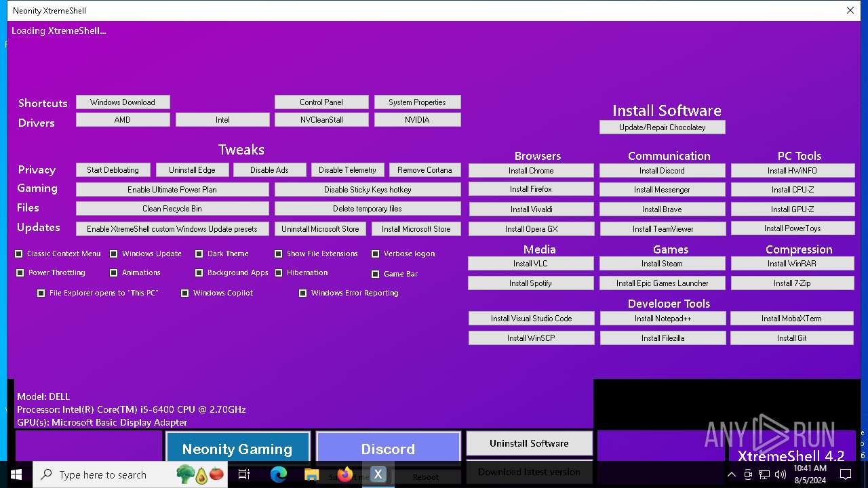Click Install TeamViewer button
868x488 pixels.
pyautogui.click(x=663, y=229)
